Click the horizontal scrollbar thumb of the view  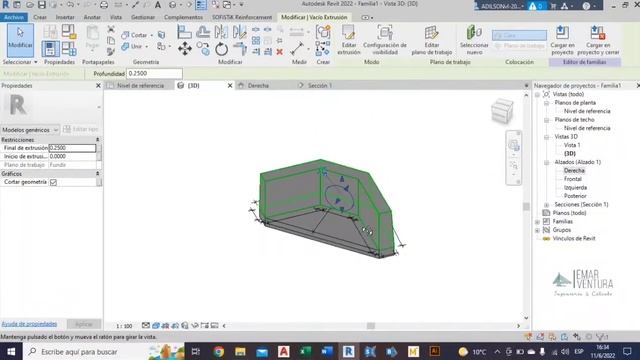coord(371,326)
